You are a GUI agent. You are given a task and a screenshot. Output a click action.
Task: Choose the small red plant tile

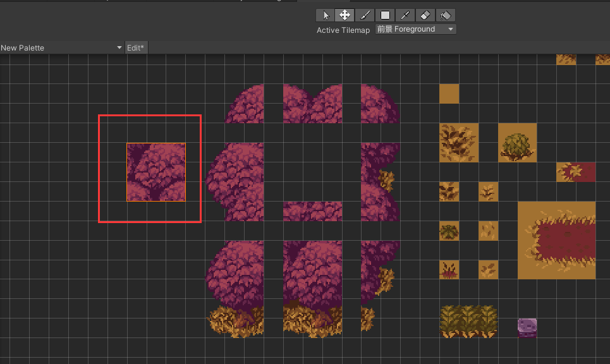[x=449, y=269]
